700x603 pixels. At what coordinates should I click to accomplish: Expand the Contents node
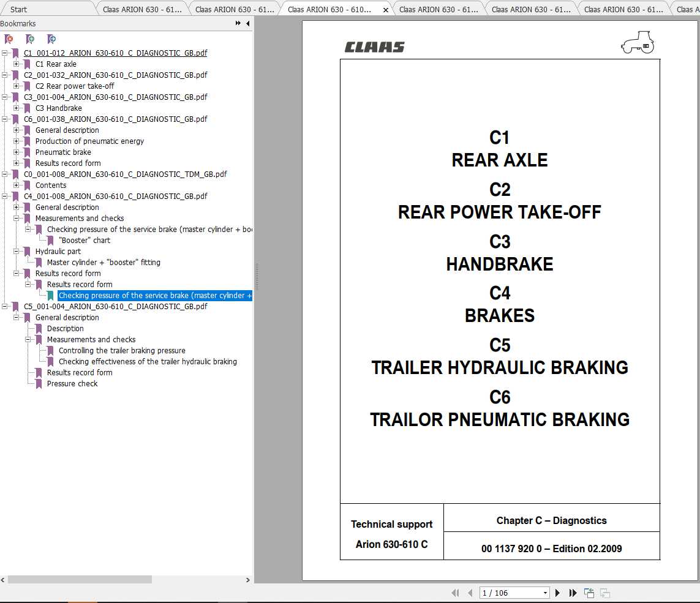16,185
